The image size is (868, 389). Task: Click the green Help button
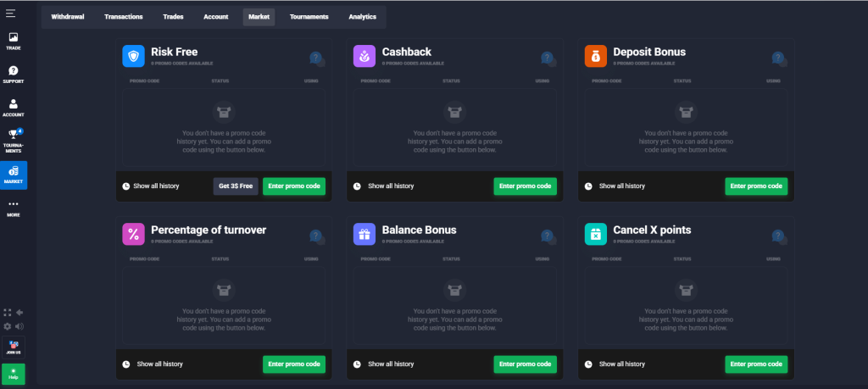pyautogui.click(x=14, y=374)
